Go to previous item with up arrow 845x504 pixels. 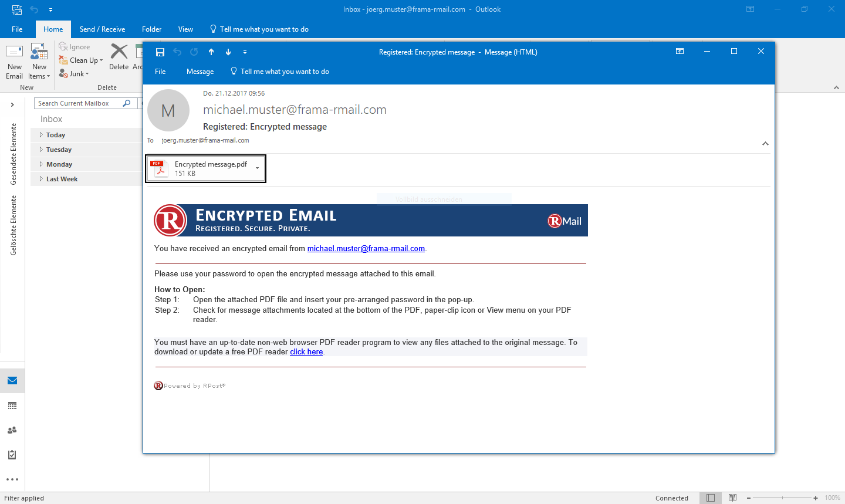point(211,52)
